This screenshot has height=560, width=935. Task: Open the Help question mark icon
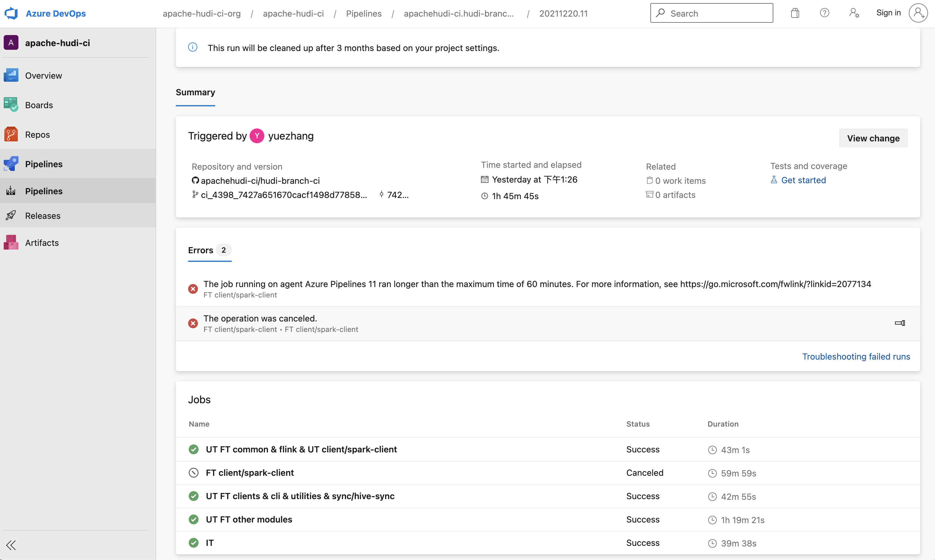click(824, 13)
